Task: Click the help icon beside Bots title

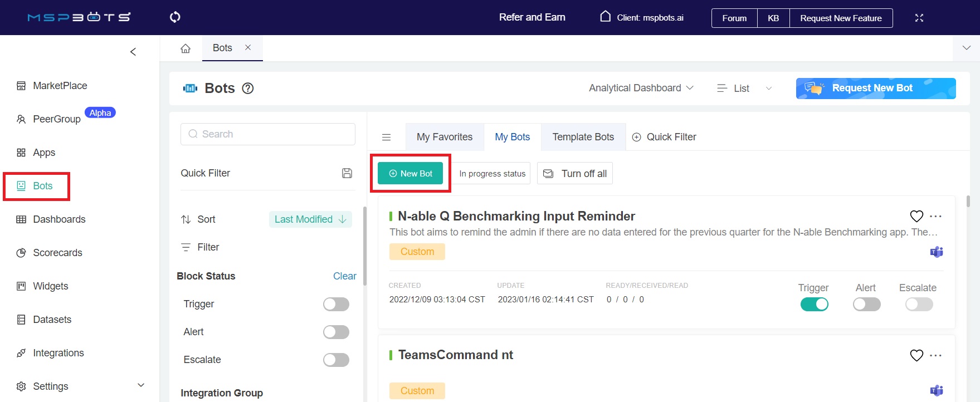Action: (x=248, y=89)
